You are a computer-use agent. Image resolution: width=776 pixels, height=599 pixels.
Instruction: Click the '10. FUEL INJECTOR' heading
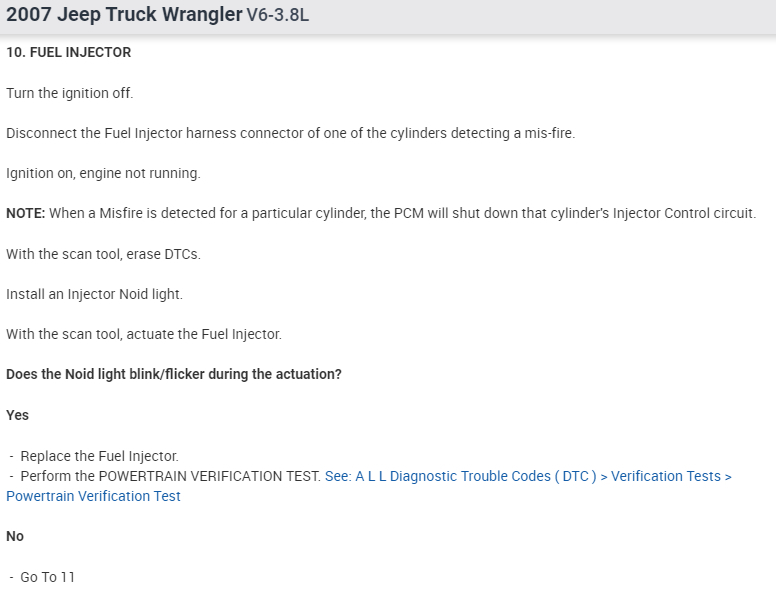[x=68, y=52]
